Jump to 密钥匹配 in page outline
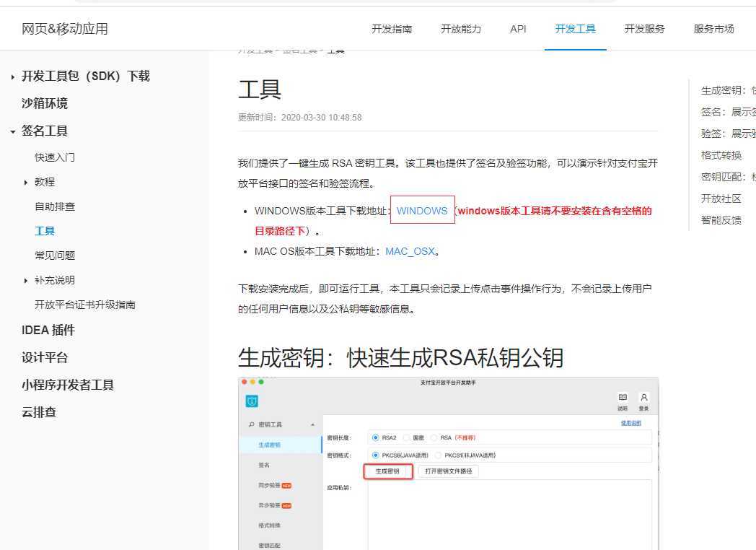This screenshot has height=550, width=756. 728,177
